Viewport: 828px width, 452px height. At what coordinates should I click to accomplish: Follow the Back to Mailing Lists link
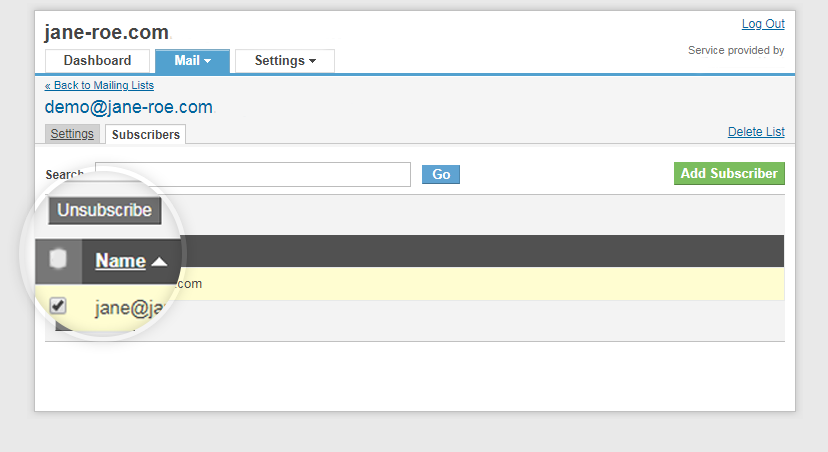[x=99, y=86]
